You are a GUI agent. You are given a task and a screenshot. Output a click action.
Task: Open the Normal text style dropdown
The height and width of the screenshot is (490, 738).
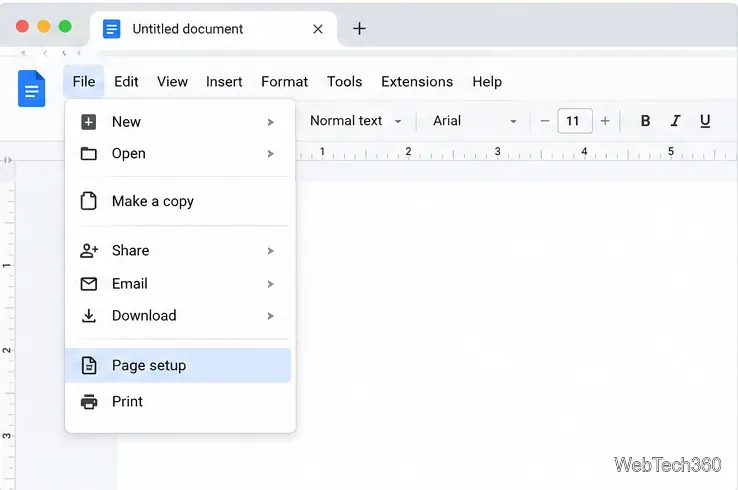pos(355,121)
